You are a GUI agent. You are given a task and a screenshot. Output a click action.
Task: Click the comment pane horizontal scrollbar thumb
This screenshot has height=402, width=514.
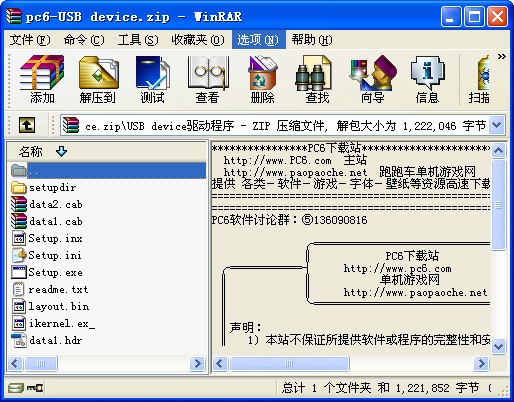click(x=289, y=363)
